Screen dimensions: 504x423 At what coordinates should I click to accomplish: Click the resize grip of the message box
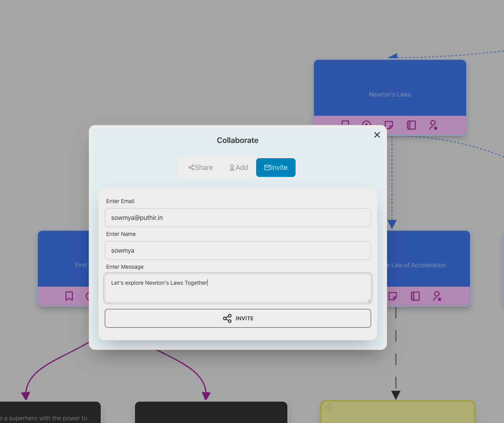click(x=369, y=300)
